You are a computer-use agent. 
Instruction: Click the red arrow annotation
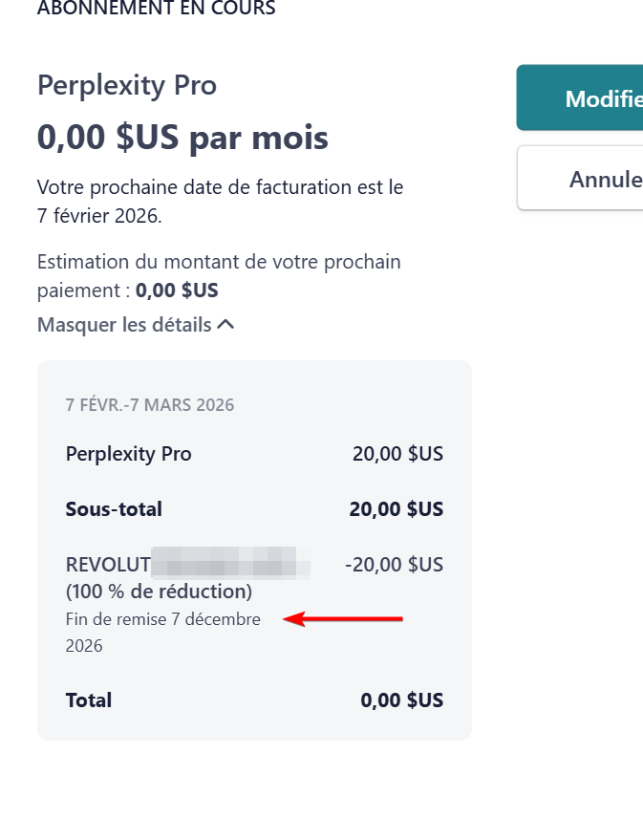coord(345,619)
